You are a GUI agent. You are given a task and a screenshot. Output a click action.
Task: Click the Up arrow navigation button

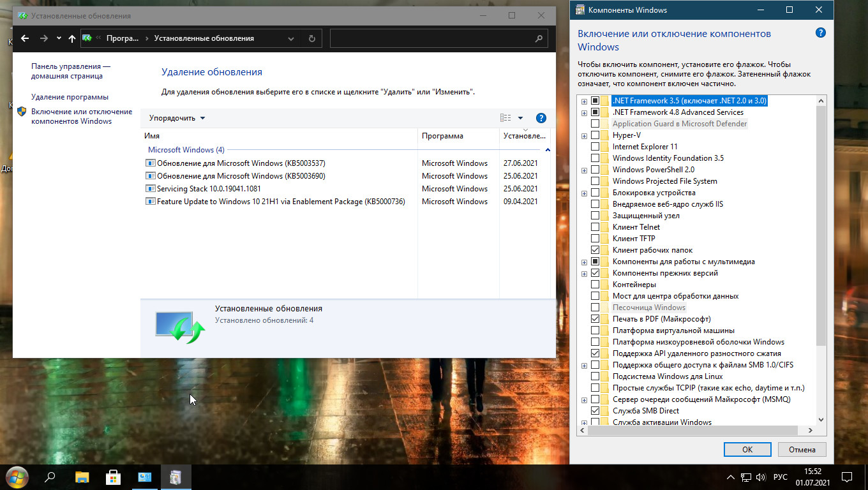pos(72,38)
